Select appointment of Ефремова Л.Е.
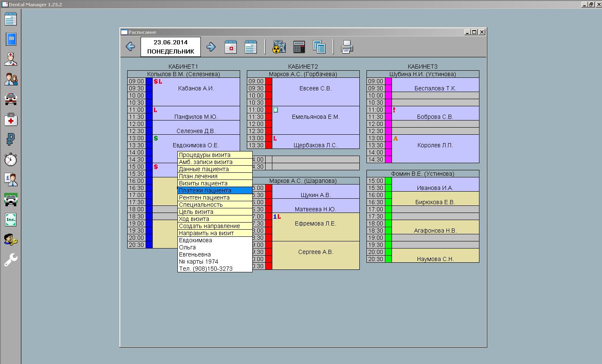 (x=315, y=224)
